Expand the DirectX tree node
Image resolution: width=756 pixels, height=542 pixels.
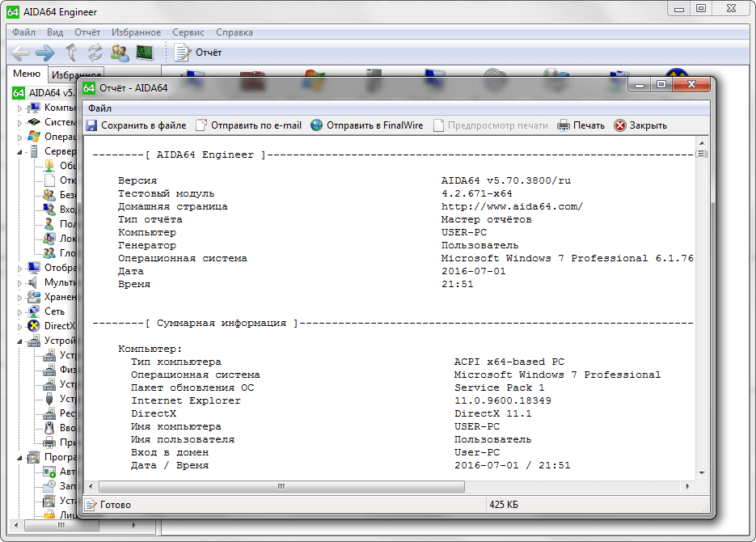pos(20,326)
